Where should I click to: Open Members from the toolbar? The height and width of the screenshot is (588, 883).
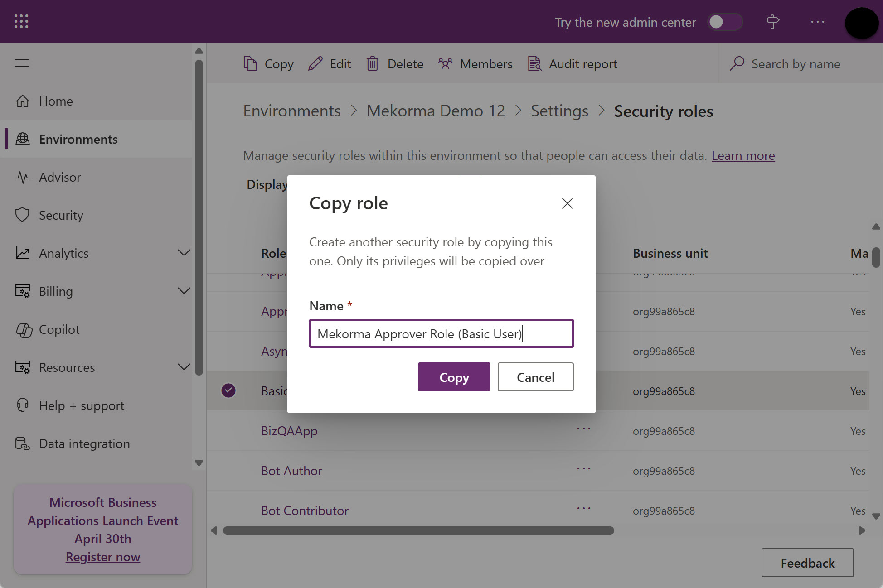(475, 64)
